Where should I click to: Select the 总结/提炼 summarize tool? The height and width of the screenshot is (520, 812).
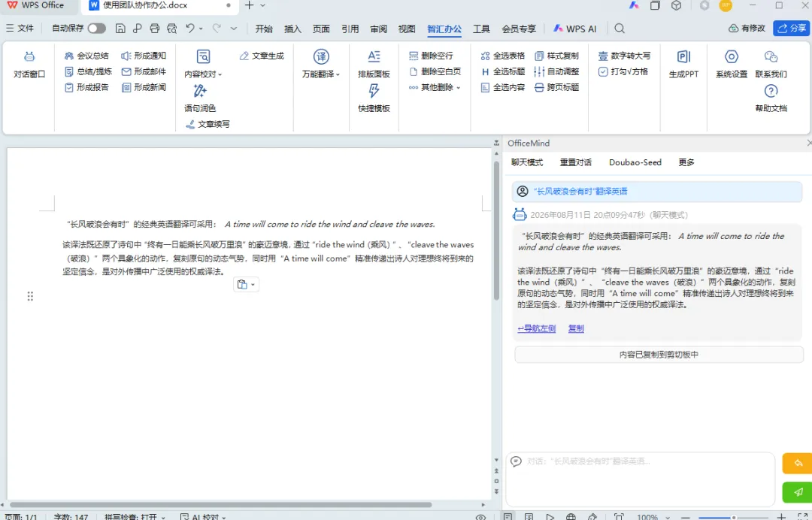pyautogui.click(x=88, y=71)
